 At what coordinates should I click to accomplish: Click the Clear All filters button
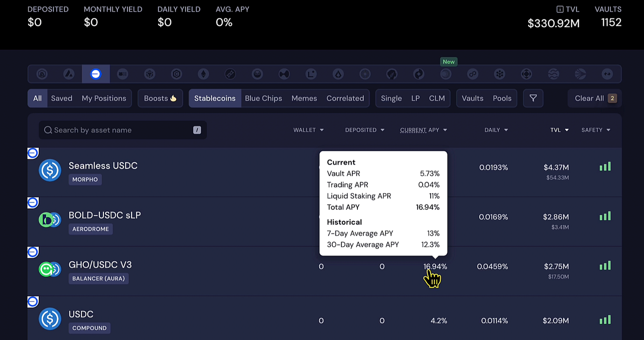point(595,98)
